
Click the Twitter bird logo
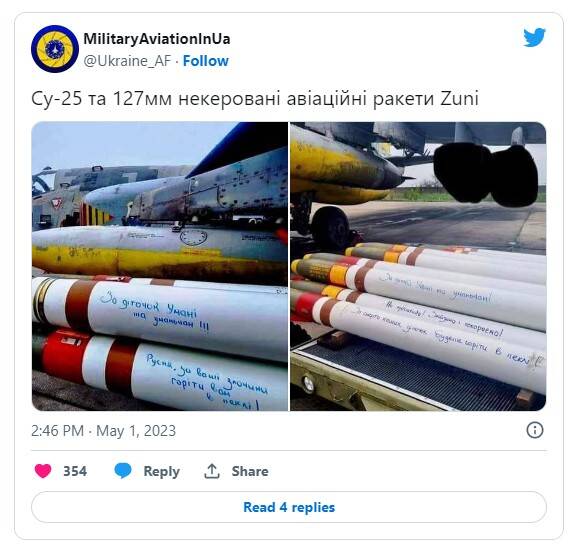(534, 37)
